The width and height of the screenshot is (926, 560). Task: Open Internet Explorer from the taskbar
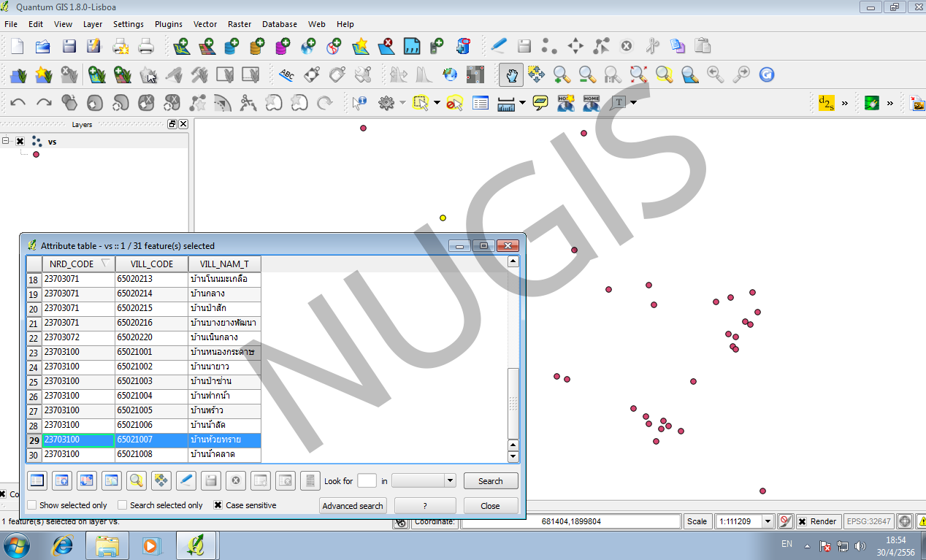(x=63, y=545)
